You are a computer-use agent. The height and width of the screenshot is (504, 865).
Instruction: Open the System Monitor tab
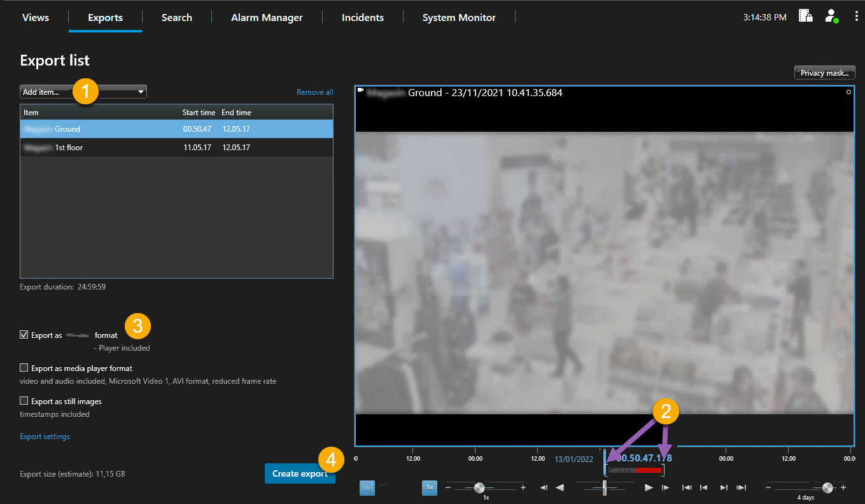coord(459,17)
